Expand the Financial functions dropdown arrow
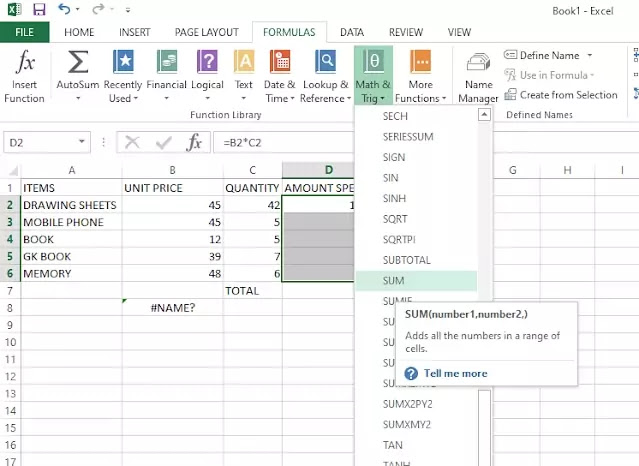639x466 pixels. [167, 98]
